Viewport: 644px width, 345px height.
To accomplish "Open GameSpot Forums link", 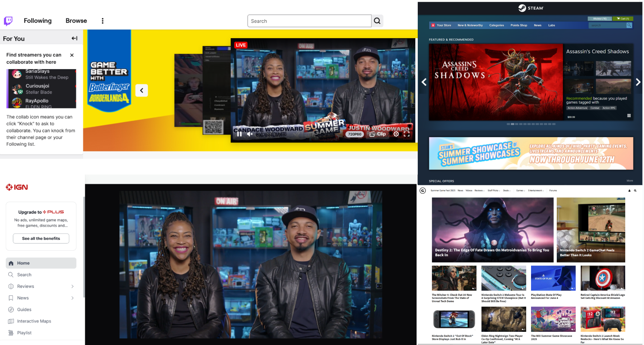I will point(553,191).
